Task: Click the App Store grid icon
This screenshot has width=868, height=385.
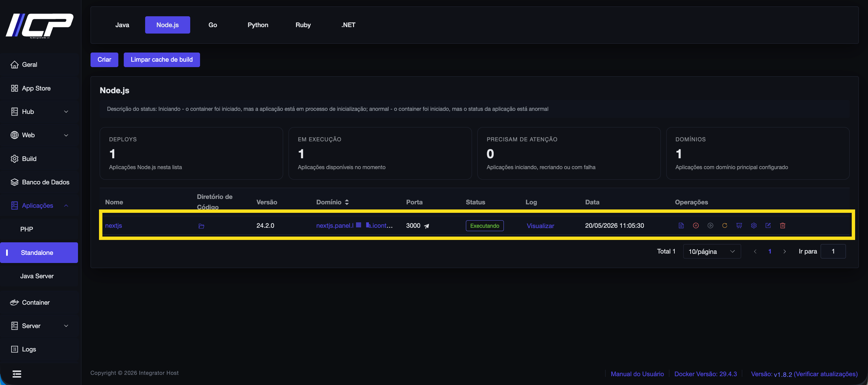Action: pos(14,88)
